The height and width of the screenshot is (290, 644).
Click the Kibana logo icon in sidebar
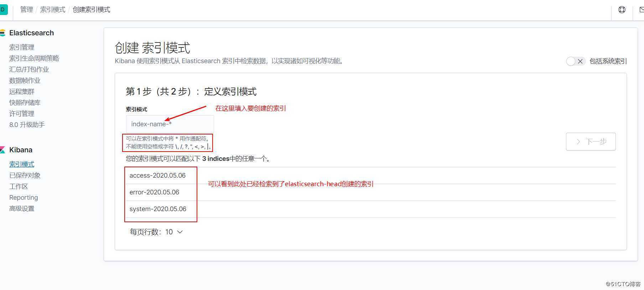click(x=2, y=150)
